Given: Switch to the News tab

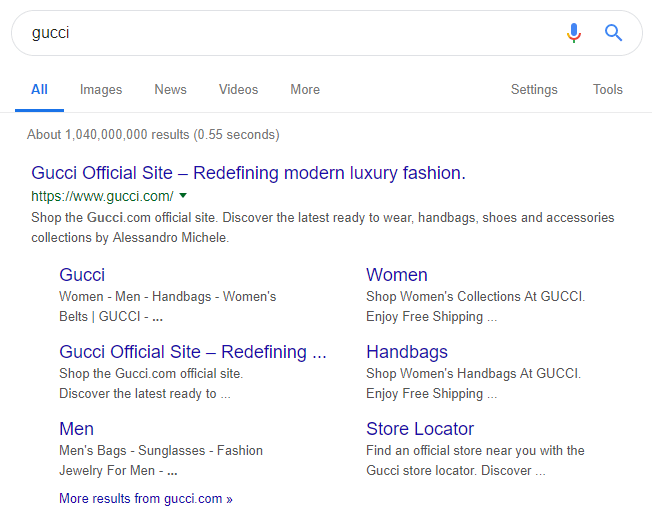Looking at the screenshot, I should 170,89.
